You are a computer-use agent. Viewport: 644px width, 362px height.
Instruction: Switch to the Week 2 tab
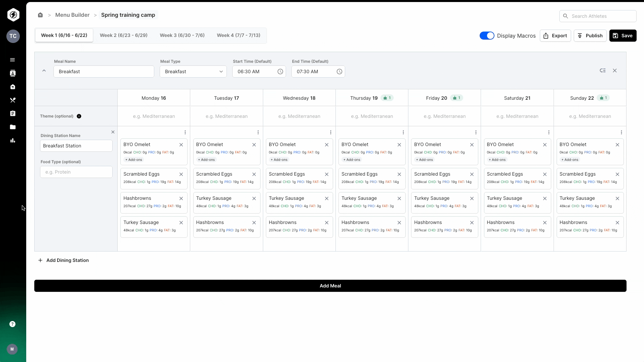coord(123,35)
